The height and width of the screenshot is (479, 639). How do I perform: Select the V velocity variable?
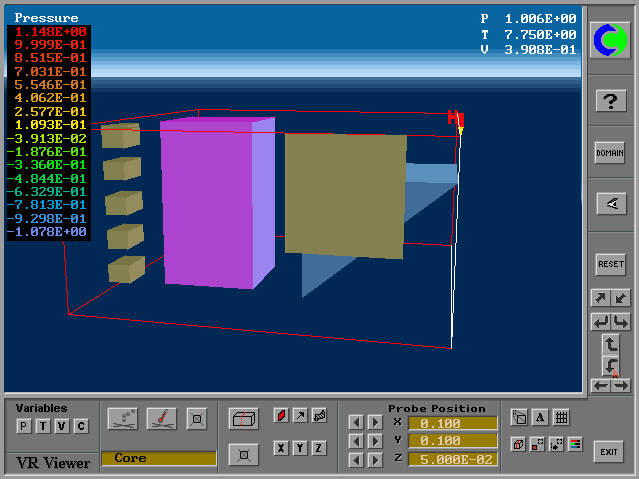pos(62,426)
